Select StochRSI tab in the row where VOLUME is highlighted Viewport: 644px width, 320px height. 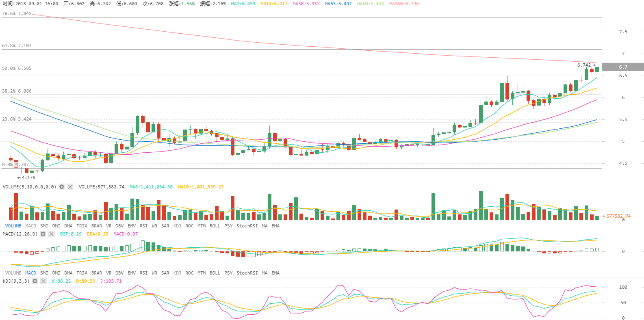pos(247,226)
